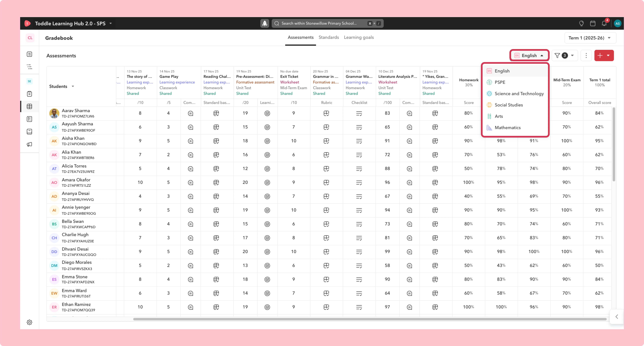This screenshot has height=346, width=644.
Task: Open the progress reports sidebar icon
Action: pyautogui.click(x=29, y=119)
